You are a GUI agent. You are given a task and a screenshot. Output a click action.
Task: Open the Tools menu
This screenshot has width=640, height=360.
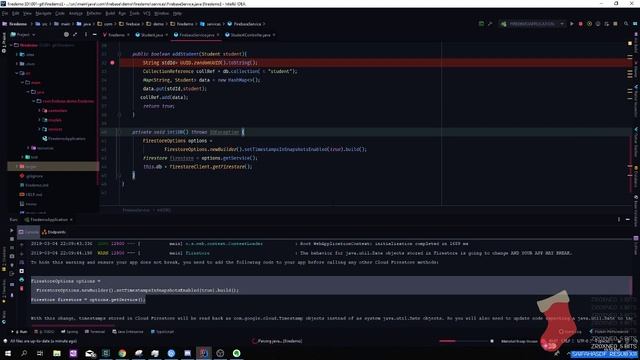click(x=134, y=13)
